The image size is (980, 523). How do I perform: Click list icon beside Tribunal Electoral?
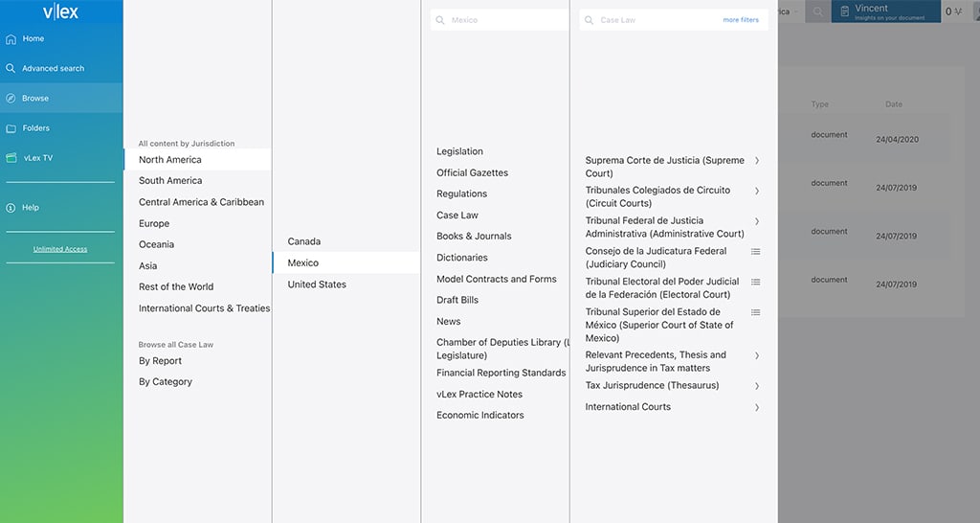click(756, 283)
